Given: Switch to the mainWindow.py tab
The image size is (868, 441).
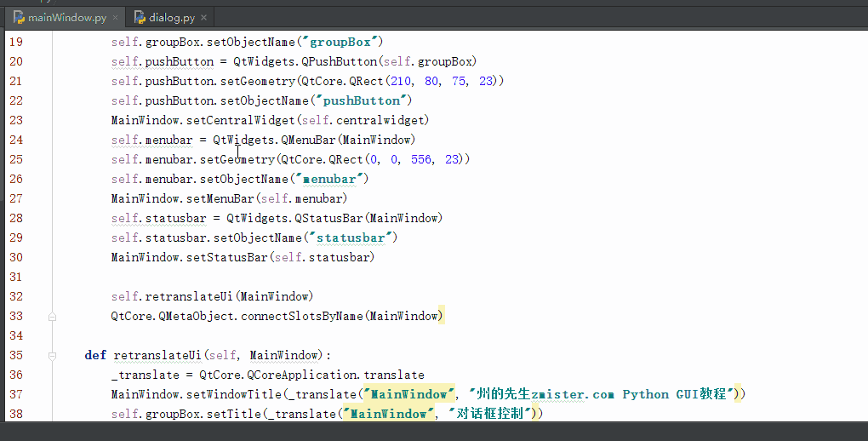Looking at the screenshot, I should tap(66, 18).
